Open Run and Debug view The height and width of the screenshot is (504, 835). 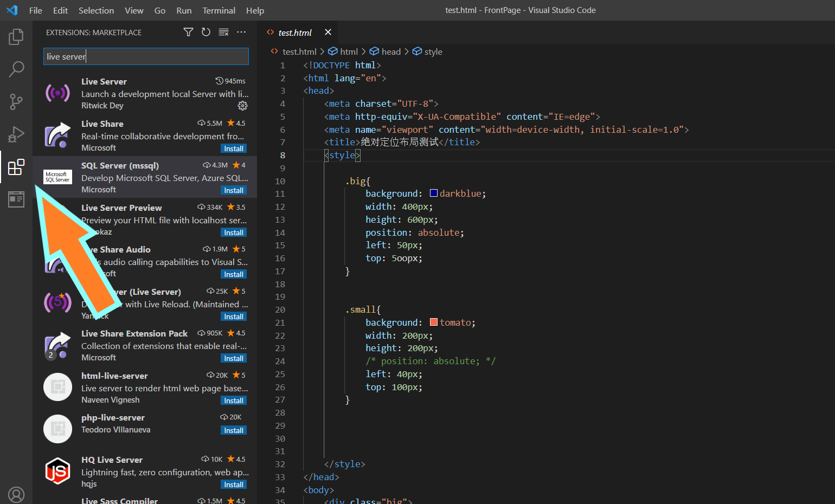(16, 134)
